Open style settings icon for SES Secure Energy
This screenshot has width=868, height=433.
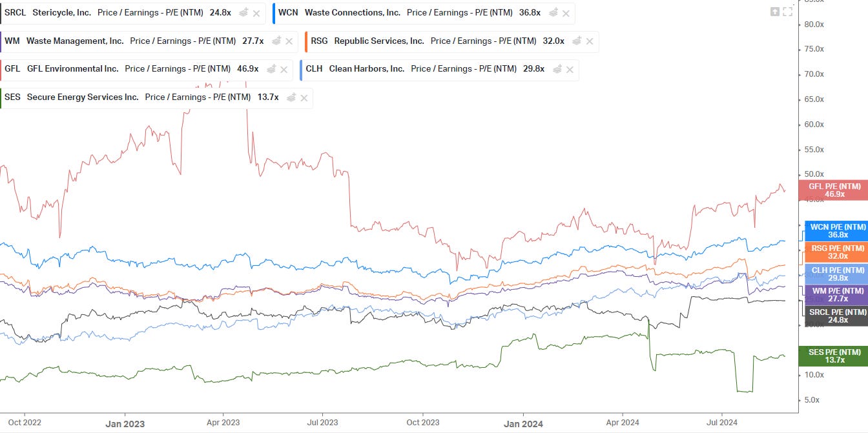point(291,97)
